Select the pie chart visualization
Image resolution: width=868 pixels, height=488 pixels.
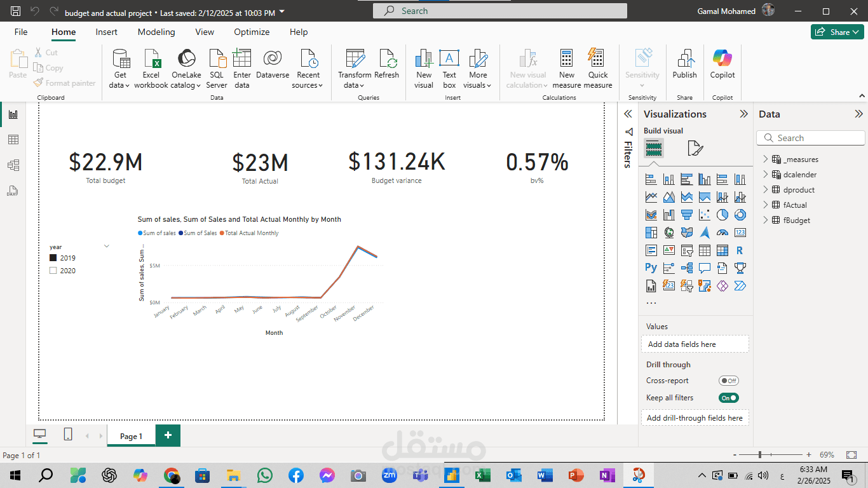(x=722, y=215)
